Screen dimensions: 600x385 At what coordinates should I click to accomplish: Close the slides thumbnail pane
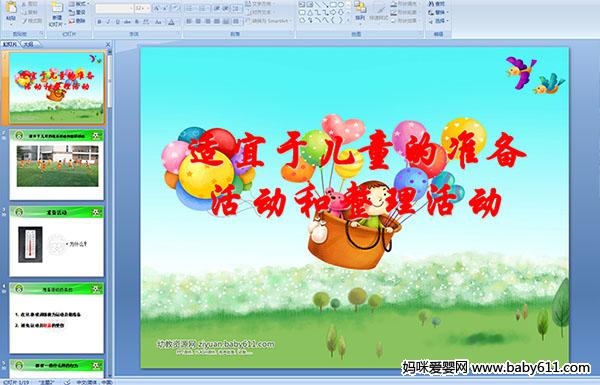108,44
